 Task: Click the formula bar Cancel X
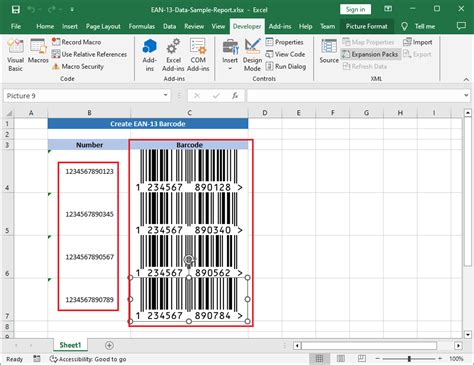click(197, 96)
